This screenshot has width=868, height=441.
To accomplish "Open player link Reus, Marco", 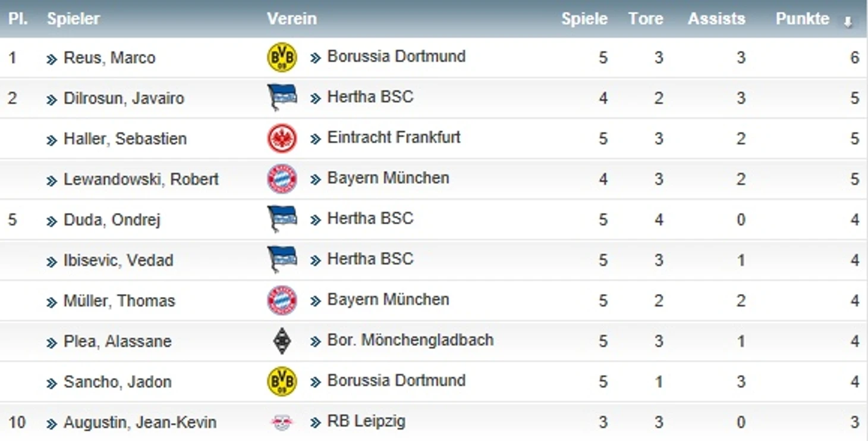I will click(x=109, y=58).
